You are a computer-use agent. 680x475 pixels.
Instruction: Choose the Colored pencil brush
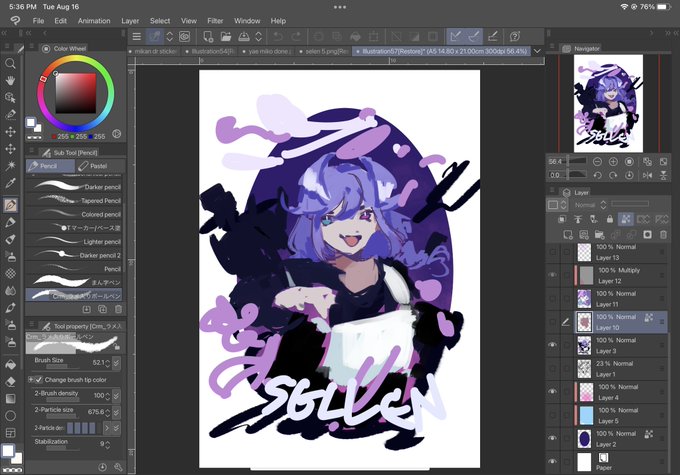tap(75, 214)
